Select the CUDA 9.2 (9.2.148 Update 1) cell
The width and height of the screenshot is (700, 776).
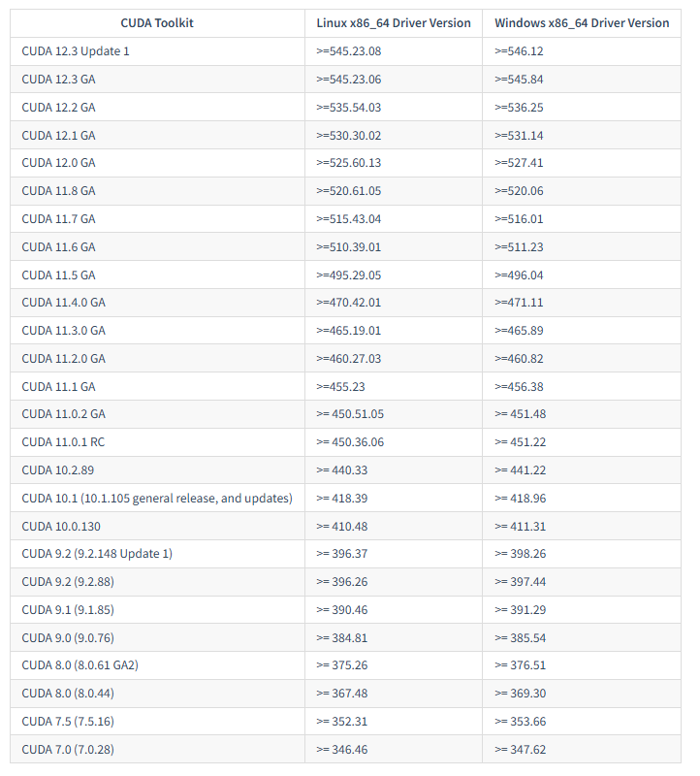pyautogui.click(x=97, y=554)
